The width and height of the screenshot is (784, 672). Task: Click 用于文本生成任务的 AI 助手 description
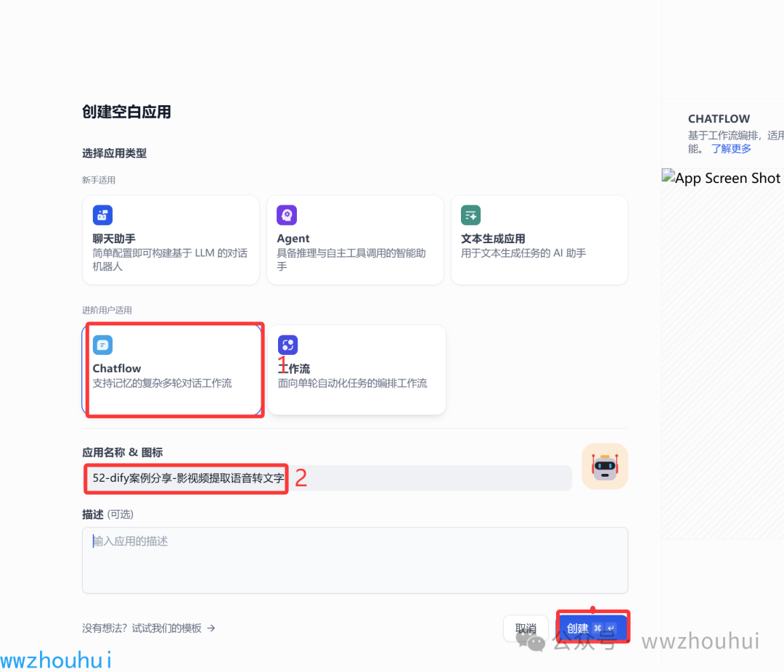(x=523, y=253)
